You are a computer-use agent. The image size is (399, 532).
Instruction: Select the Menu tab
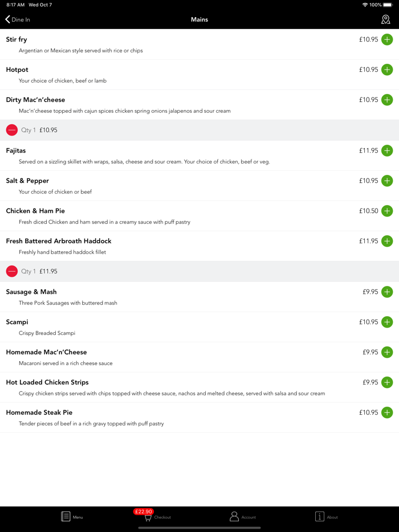(x=72, y=517)
